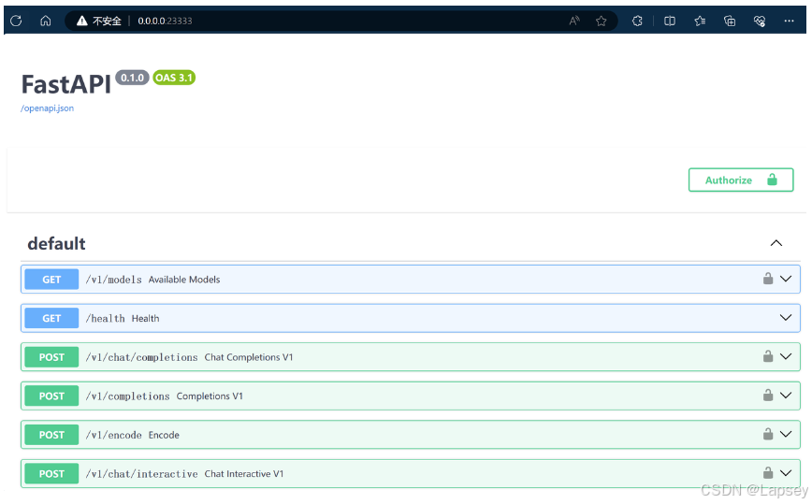The image size is (812, 504).
Task: Click the not-secure warning site info badge
Action: (x=99, y=21)
